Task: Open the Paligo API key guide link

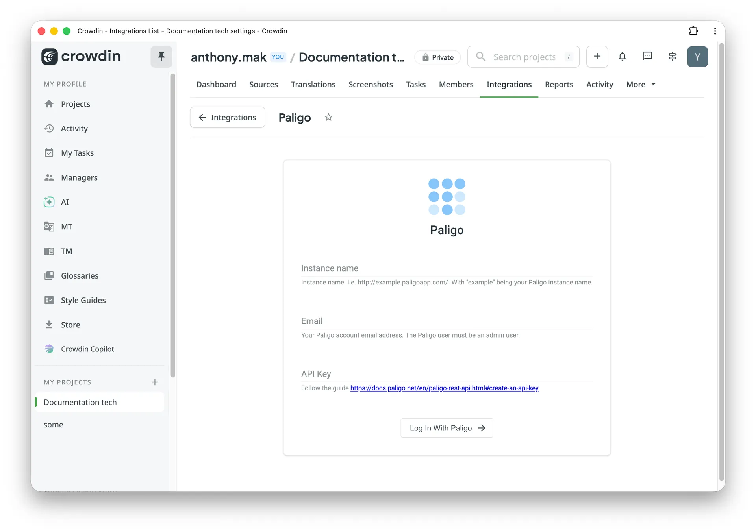Action: pos(444,388)
